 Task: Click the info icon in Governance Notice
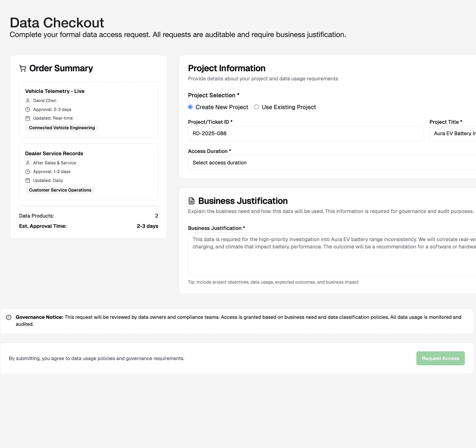point(9,317)
